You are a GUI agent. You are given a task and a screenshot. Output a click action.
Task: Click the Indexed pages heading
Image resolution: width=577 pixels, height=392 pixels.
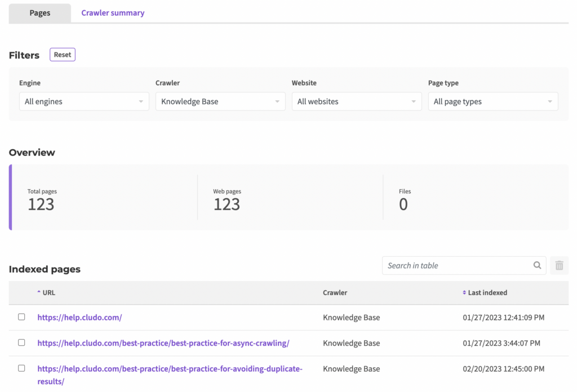pos(45,269)
